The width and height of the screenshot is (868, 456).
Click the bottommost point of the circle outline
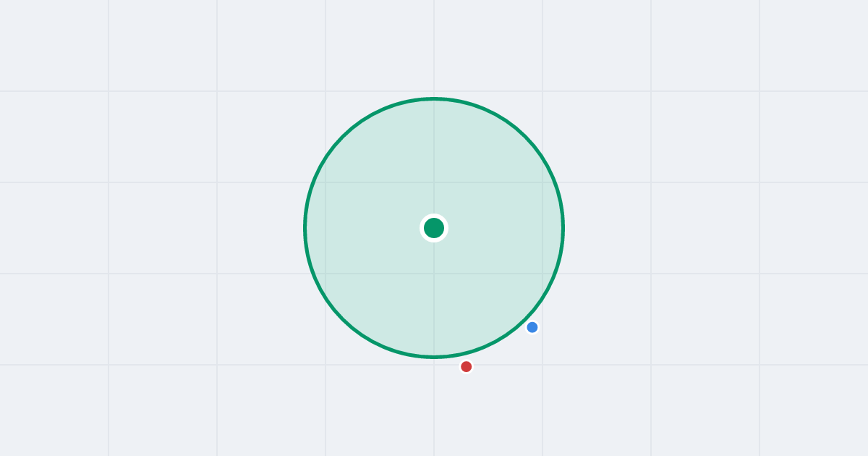(x=434, y=358)
